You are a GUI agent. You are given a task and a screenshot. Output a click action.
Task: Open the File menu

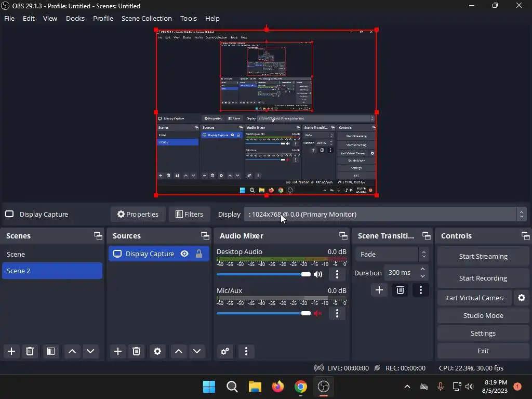(9, 18)
